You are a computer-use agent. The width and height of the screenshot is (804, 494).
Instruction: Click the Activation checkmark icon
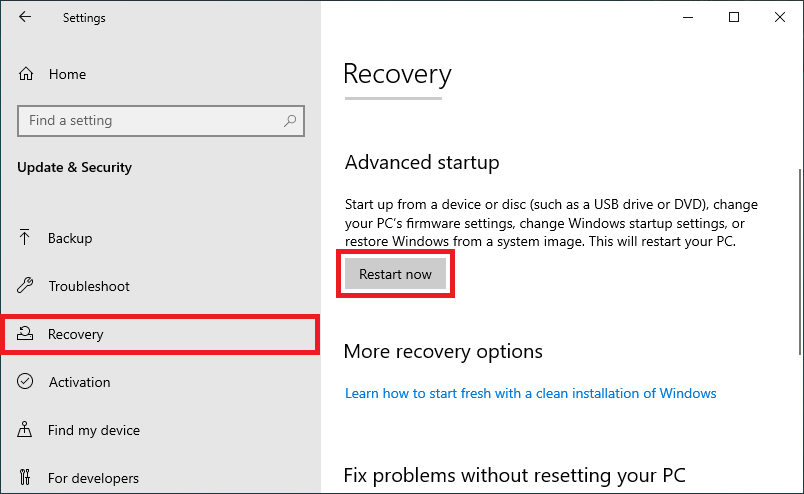coord(27,382)
